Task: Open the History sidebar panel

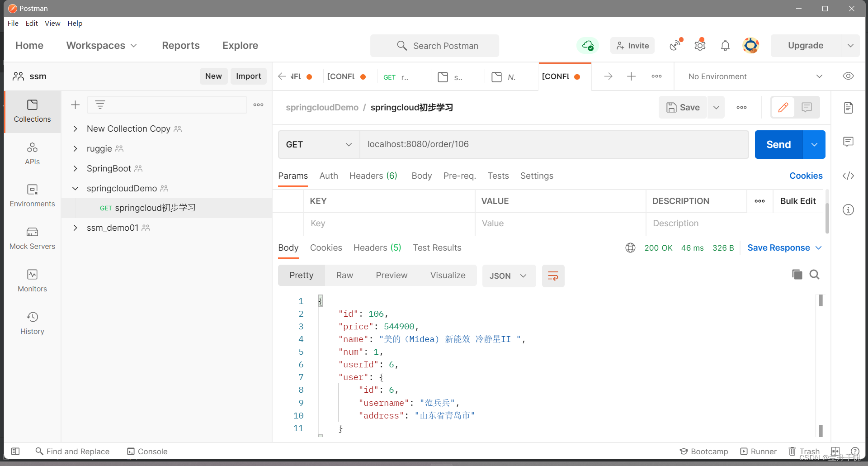Action: pos(32,323)
